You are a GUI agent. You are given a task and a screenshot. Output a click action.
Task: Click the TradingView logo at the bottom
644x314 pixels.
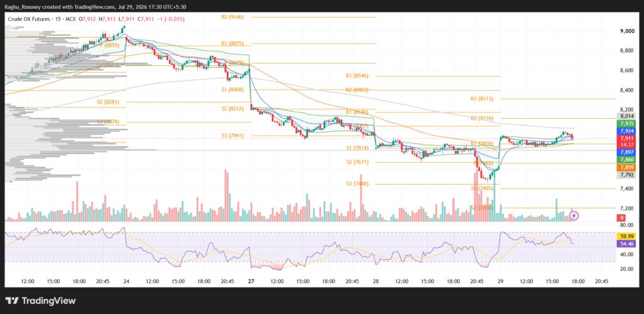pos(40,301)
